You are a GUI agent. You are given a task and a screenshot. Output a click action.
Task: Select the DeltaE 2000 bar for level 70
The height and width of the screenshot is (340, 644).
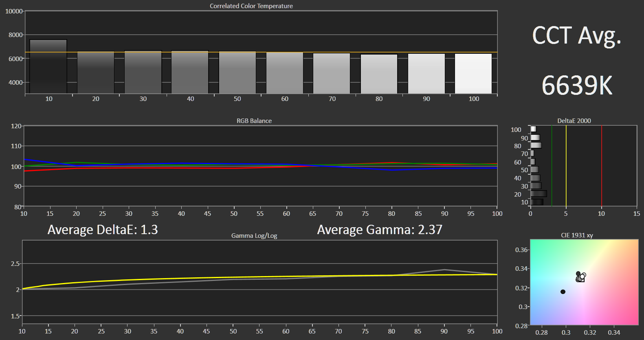(x=532, y=154)
